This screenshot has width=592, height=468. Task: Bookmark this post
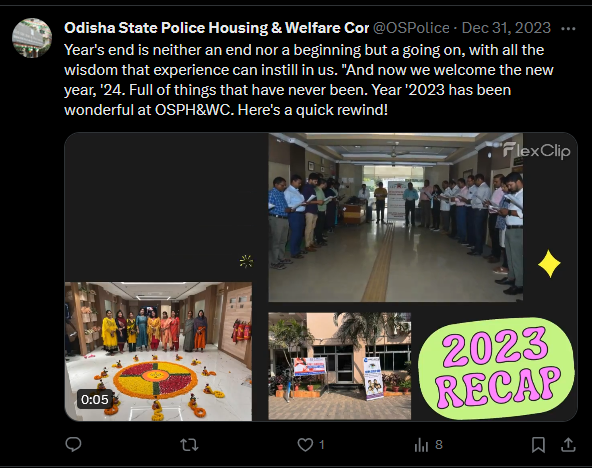click(x=538, y=445)
